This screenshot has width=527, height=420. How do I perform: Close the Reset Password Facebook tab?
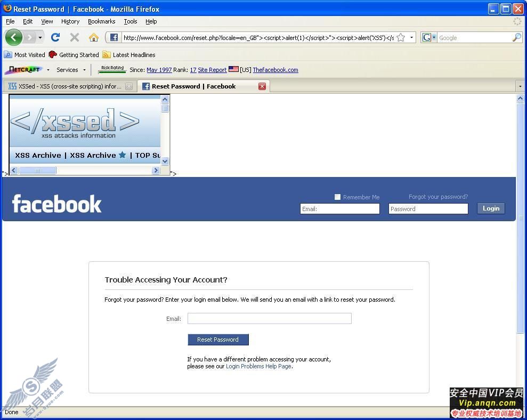point(262,86)
